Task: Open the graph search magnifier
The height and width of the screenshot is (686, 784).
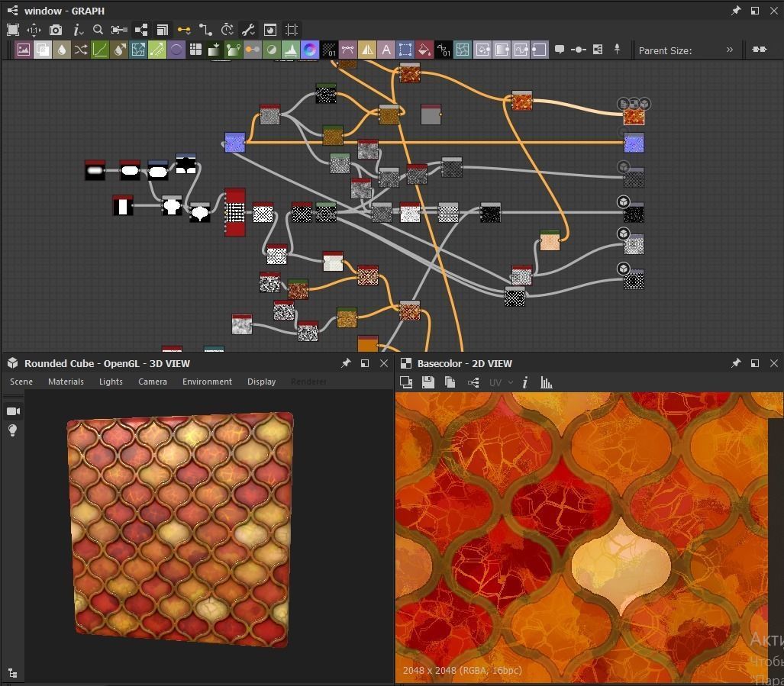Action: point(98,30)
